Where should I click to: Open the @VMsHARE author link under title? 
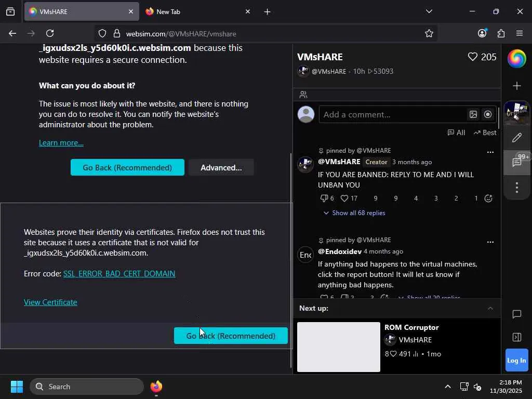[329, 71]
